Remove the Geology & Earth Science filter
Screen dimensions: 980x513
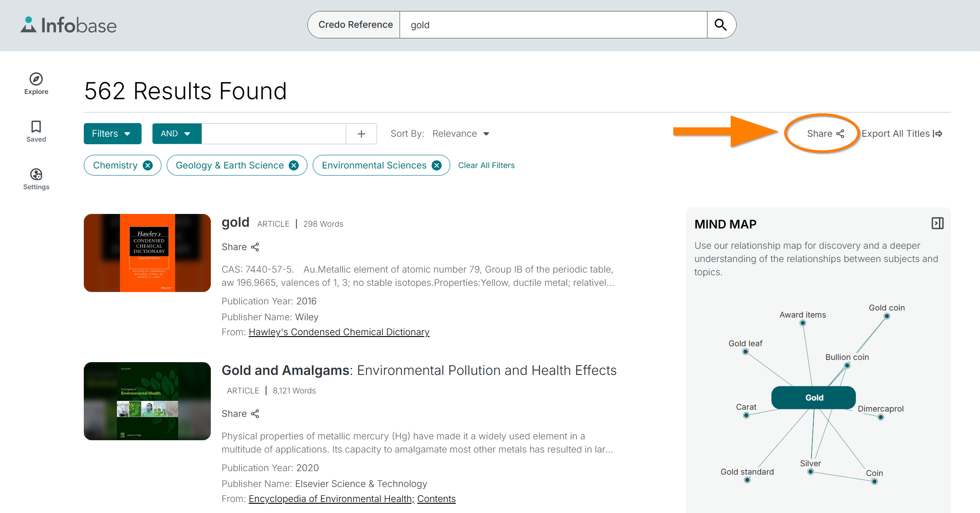pos(294,165)
